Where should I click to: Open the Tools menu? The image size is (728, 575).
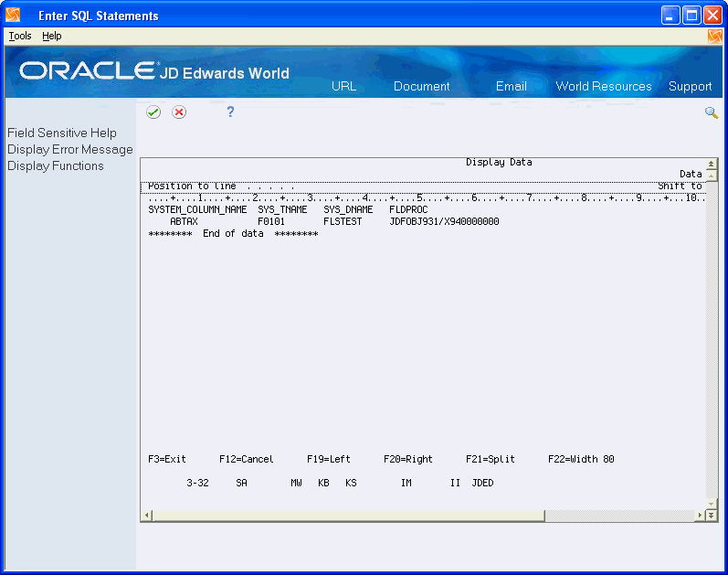pyautogui.click(x=20, y=36)
